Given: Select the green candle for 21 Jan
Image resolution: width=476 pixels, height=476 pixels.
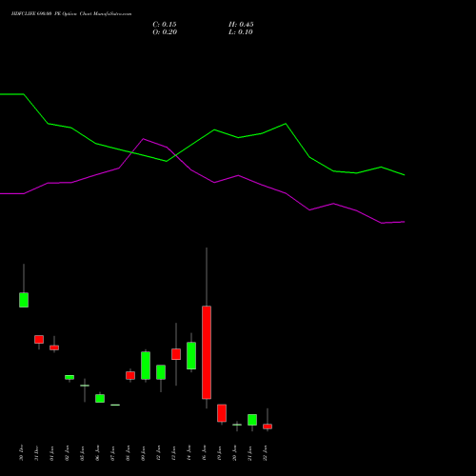Looking at the screenshot, I should [252, 420].
